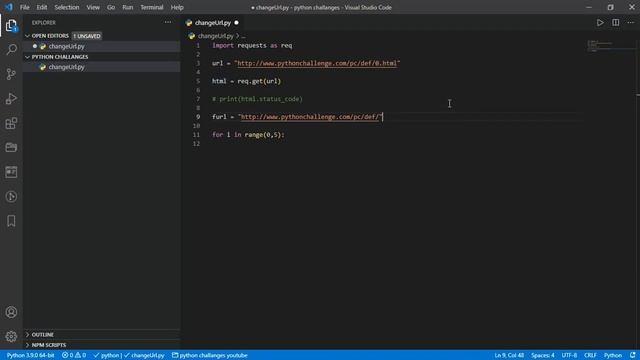Click Python language mode selector
The image size is (640, 360).
(613, 356)
